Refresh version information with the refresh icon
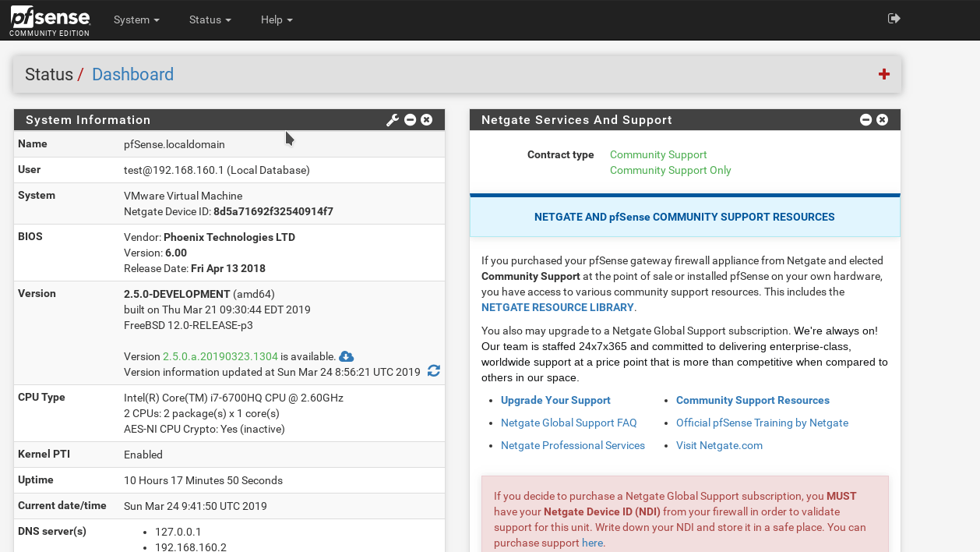The height and width of the screenshot is (552, 980). tap(434, 371)
